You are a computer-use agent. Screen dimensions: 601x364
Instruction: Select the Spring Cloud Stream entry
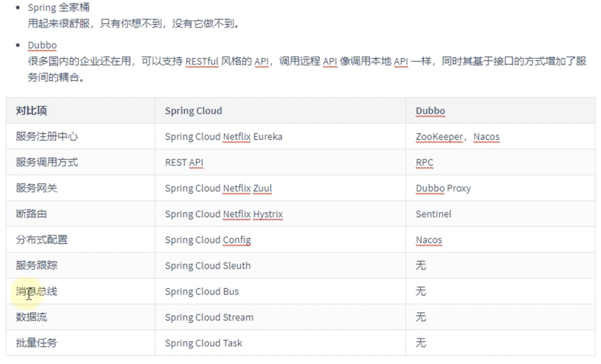tap(209, 317)
